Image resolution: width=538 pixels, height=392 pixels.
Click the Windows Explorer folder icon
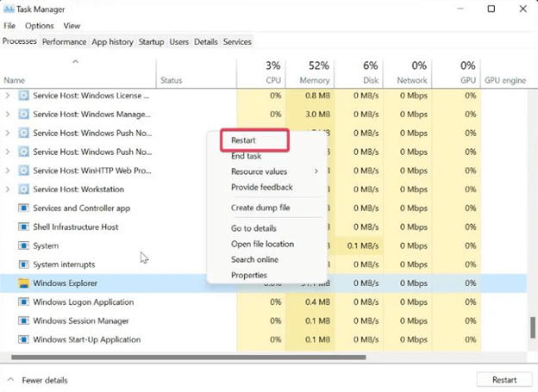tap(23, 283)
